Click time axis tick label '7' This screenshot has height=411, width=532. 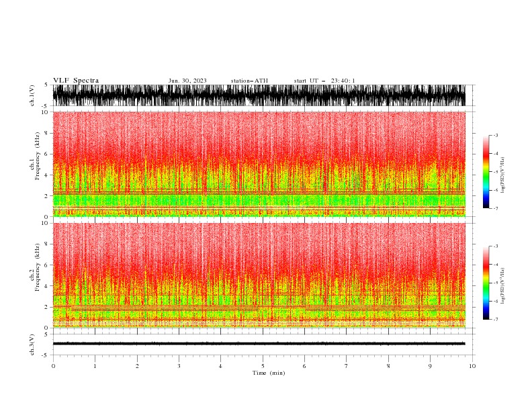(x=347, y=366)
